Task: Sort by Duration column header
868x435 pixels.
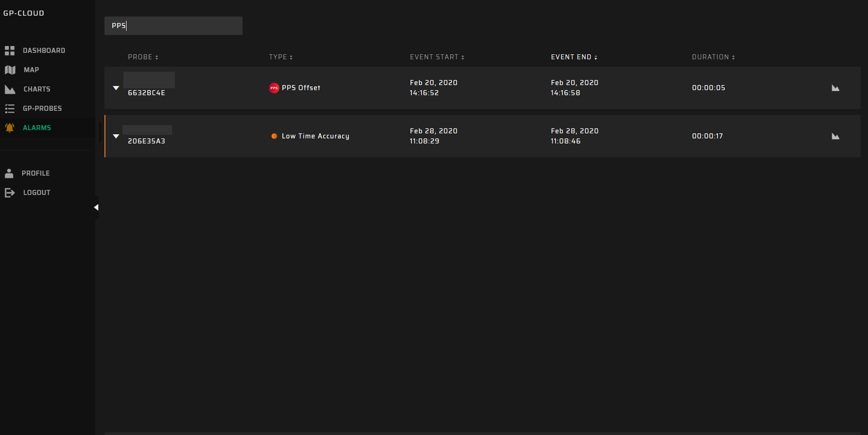Action: 713,57
